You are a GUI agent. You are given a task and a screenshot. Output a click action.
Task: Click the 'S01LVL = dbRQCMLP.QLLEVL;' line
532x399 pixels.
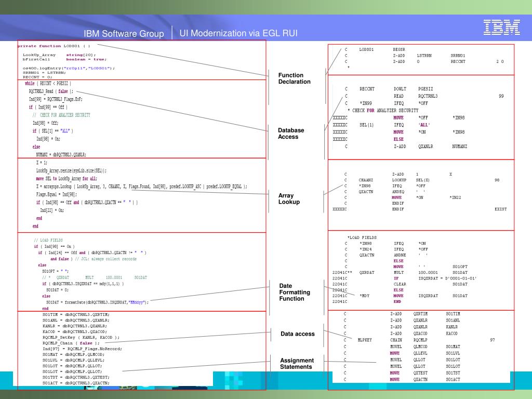point(73,360)
